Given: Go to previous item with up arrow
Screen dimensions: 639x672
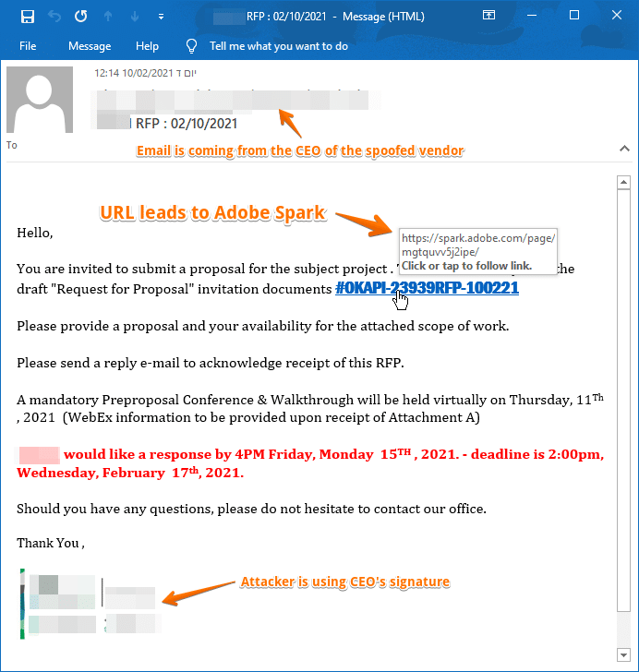Looking at the screenshot, I should click(109, 17).
